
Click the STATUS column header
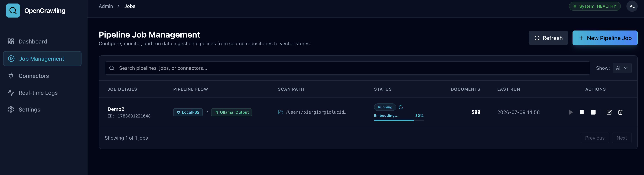point(383,89)
